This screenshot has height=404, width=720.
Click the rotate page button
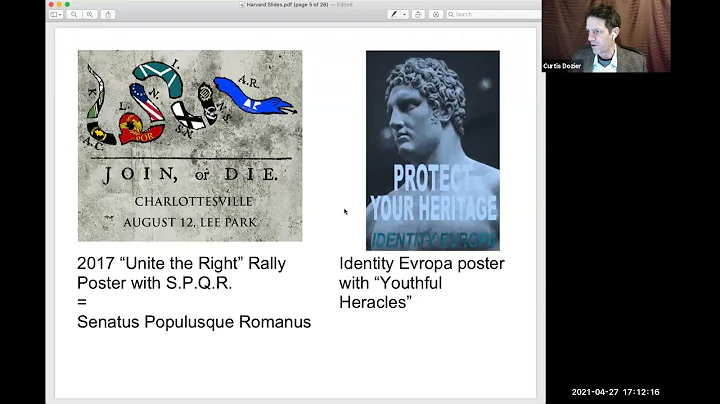coord(418,15)
